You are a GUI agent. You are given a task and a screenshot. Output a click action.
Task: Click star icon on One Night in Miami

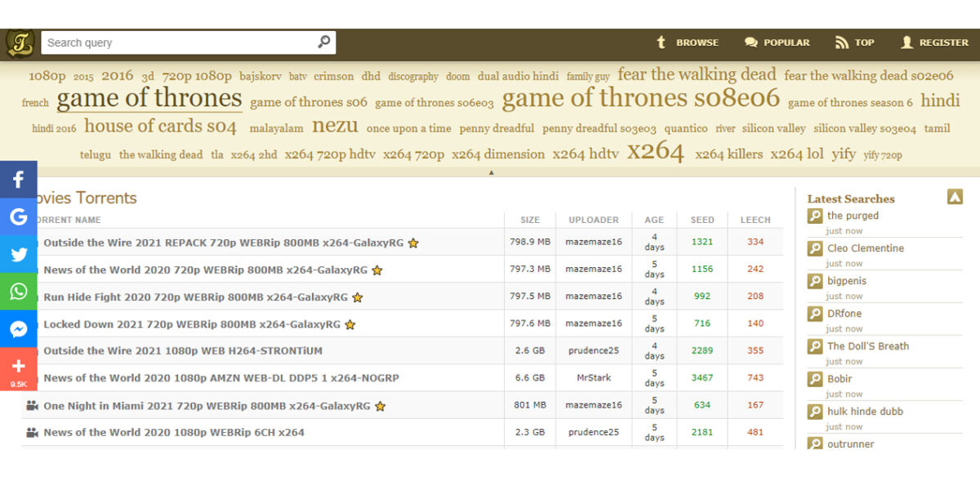[380, 406]
